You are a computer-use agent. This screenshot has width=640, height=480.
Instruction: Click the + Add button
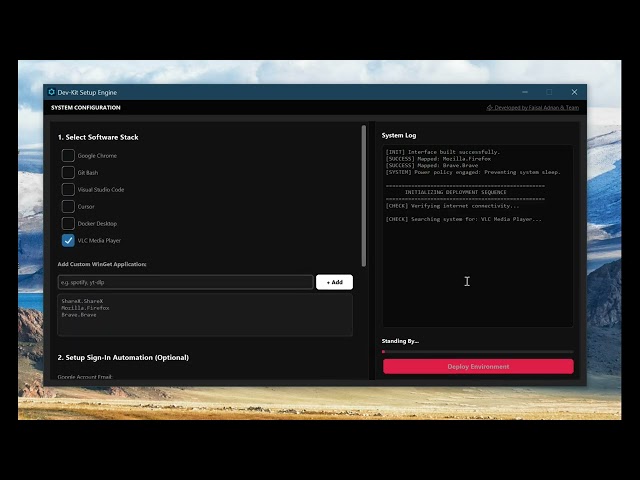334,282
